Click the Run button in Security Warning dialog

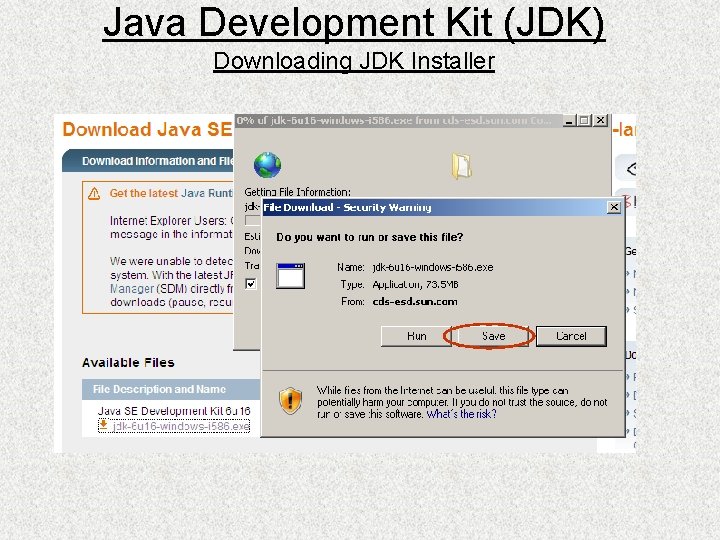416,336
